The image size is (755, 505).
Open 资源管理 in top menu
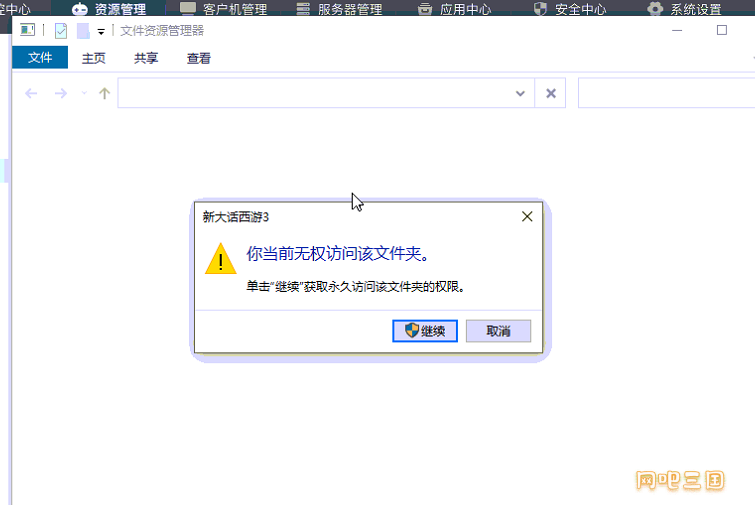(x=109, y=9)
